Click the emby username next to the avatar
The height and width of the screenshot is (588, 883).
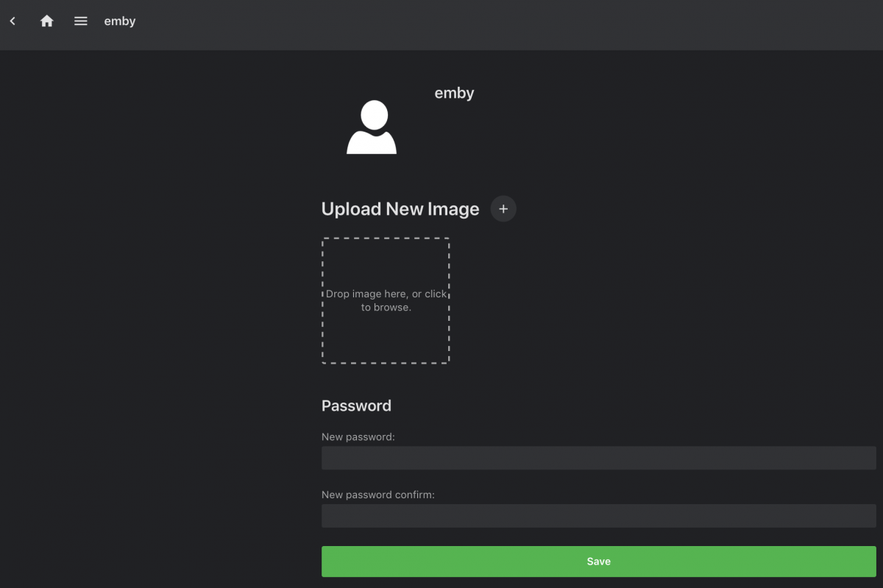(x=454, y=93)
